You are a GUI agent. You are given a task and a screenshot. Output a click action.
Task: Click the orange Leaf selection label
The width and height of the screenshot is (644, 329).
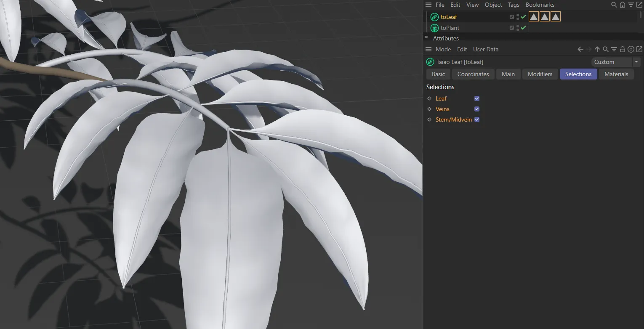(x=441, y=98)
